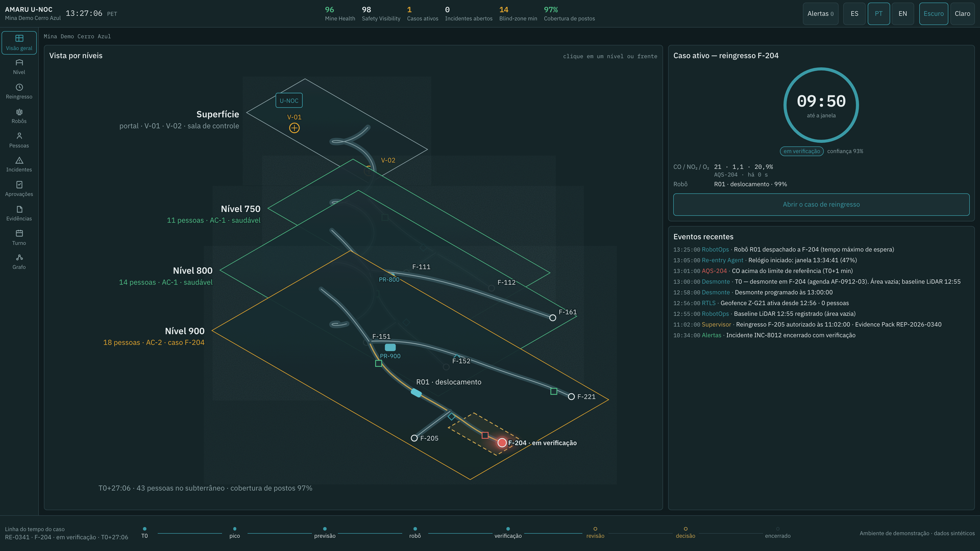
Task: Select the R01 robot marker on map
Action: [416, 393]
